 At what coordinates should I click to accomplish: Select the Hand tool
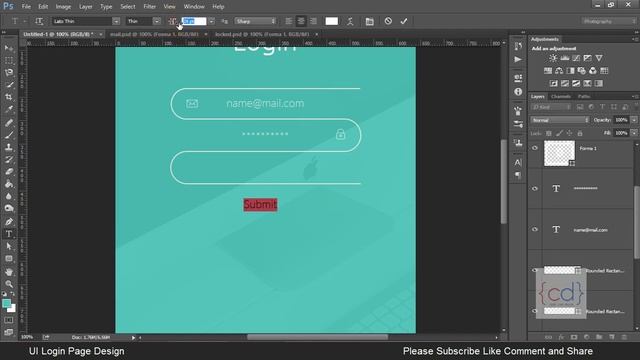pos(9,271)
